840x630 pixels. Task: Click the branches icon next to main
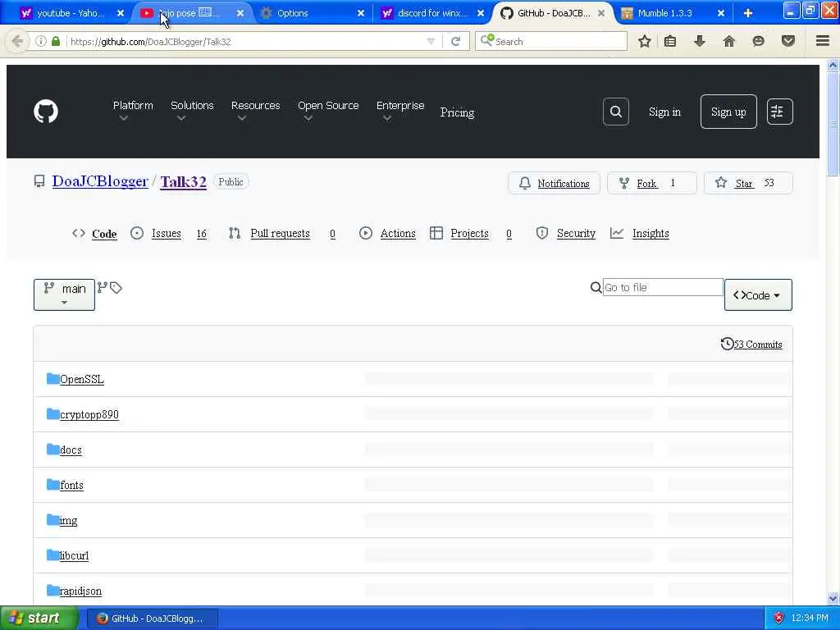[x=103, y=288]
